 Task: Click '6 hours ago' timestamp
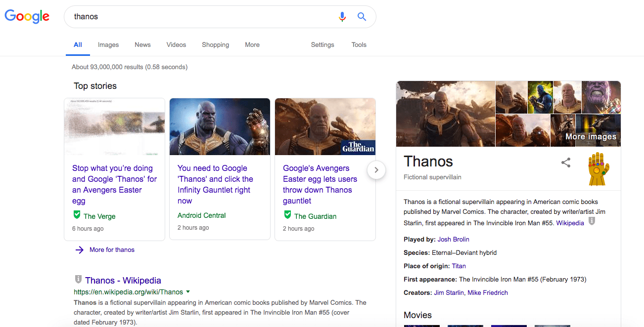click(88, 229)
